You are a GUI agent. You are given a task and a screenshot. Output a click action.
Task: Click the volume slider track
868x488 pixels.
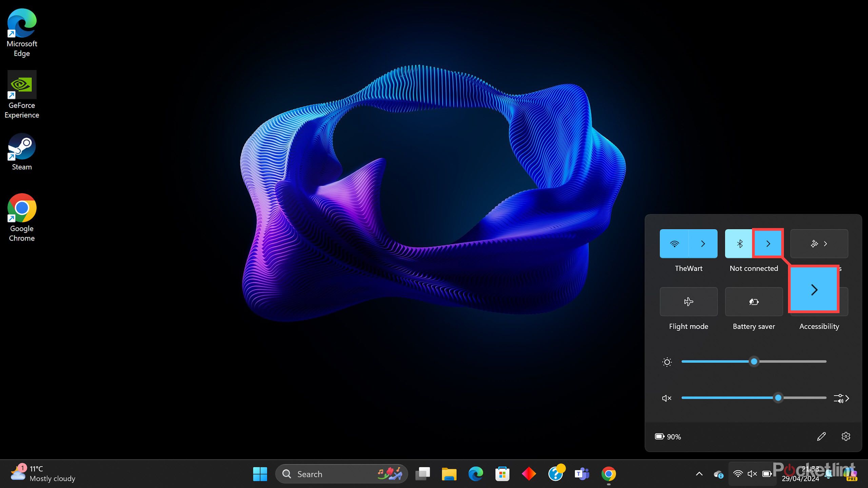729,398
